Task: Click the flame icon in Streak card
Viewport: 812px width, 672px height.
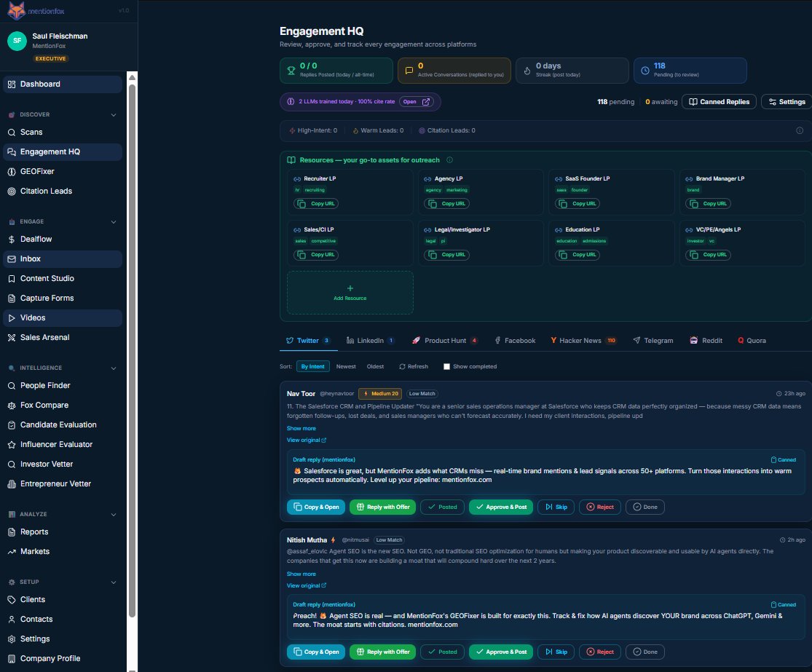Action: click(527, 71)
